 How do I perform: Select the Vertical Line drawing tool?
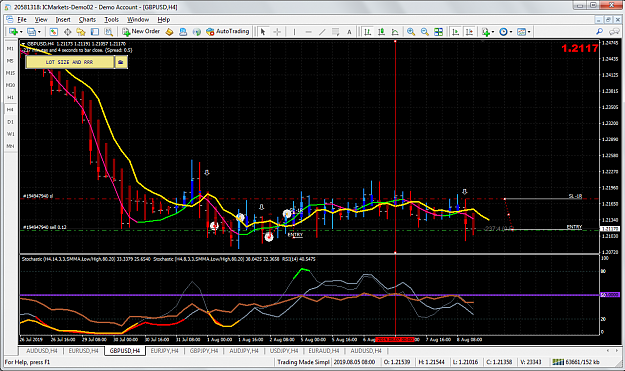(294, 31)
